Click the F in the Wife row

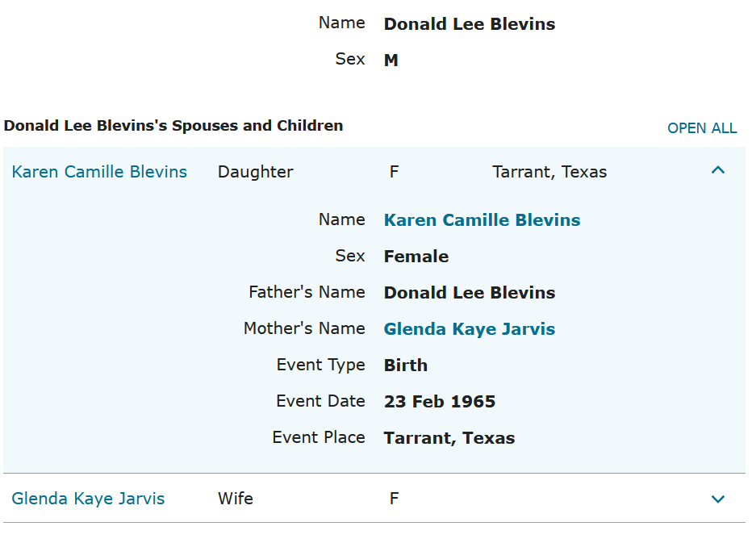pyautogui.click(x=395, y=499)
